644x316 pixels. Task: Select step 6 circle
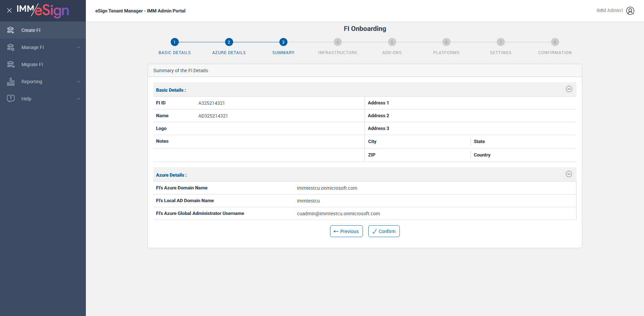pos(446,42)
